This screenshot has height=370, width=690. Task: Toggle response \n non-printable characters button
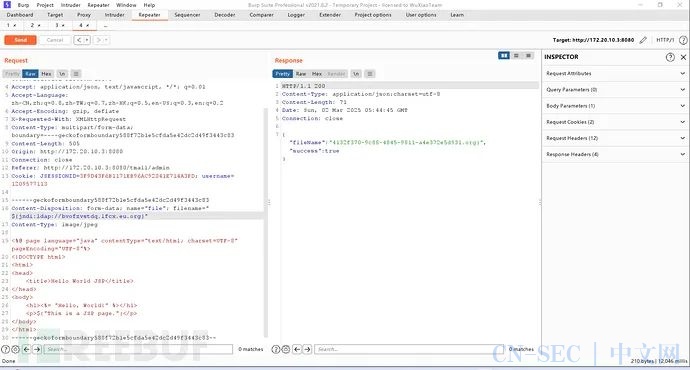tap(356, 74)
